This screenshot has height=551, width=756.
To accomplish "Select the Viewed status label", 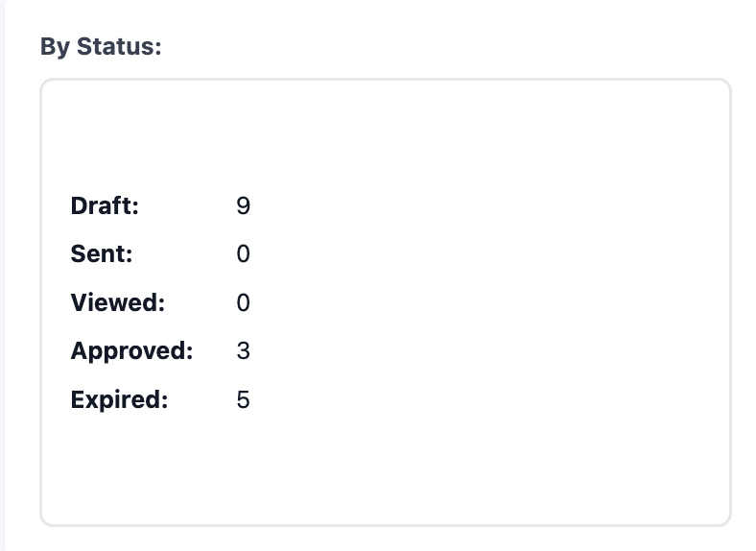I will [118, 302].
